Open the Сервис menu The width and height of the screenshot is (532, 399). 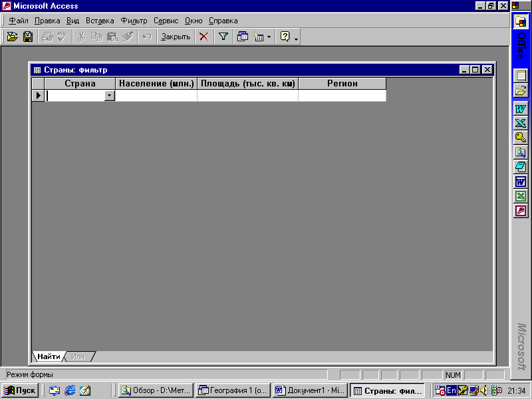pos(166,21)
